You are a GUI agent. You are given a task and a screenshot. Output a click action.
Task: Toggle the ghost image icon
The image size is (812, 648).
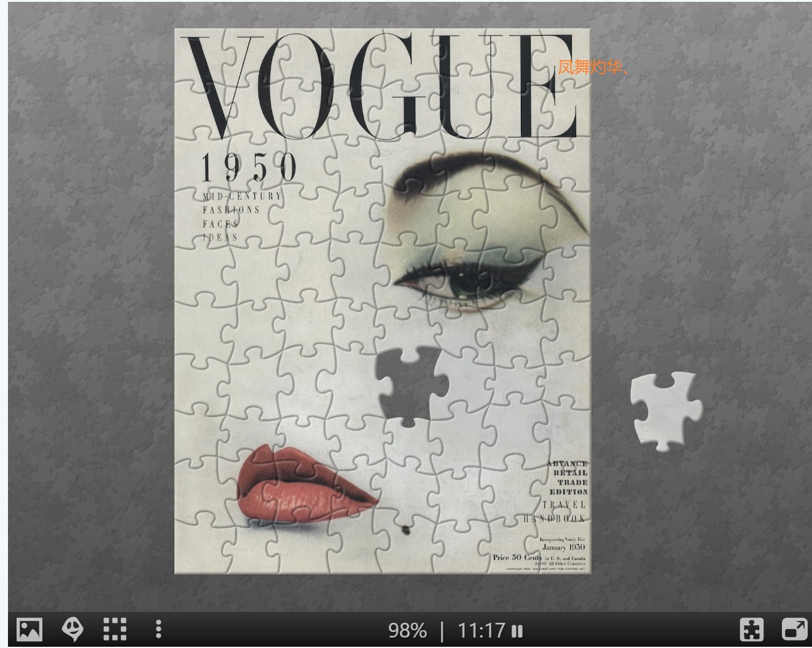[x=72, y=630]
